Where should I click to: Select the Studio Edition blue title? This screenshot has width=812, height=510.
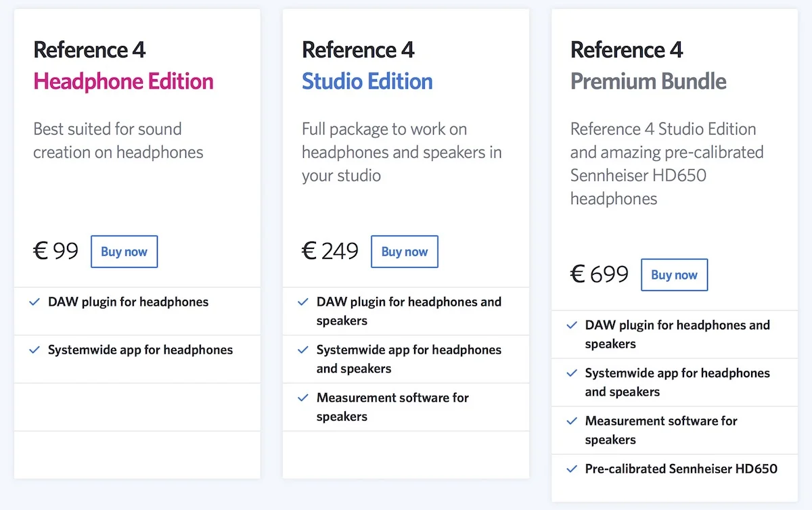point(367,82)
